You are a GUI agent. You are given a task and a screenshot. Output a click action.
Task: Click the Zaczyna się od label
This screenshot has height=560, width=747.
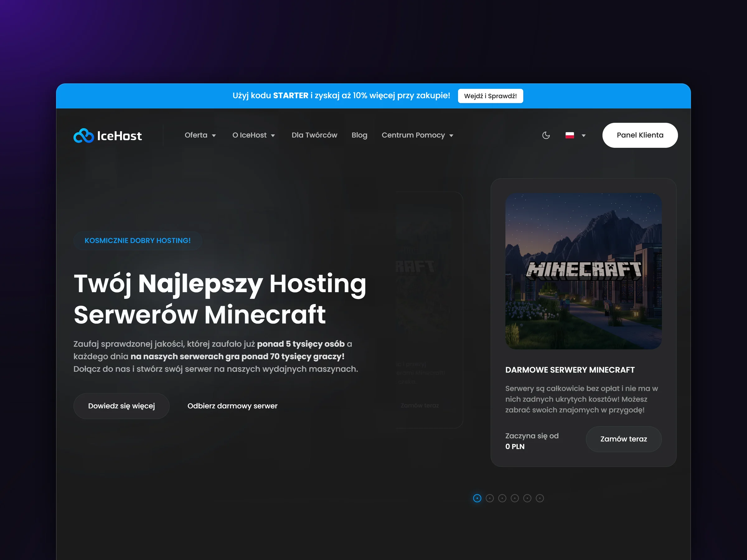(532, 436)
